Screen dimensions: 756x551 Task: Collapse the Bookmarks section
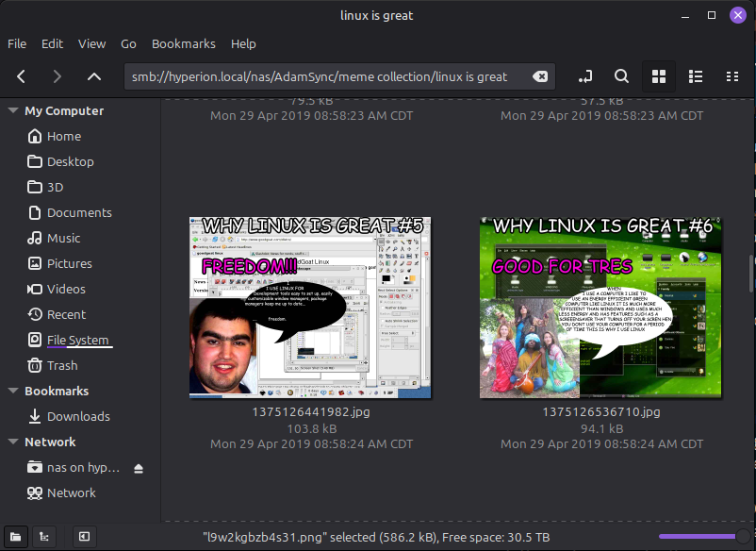[x=13, y=392]
